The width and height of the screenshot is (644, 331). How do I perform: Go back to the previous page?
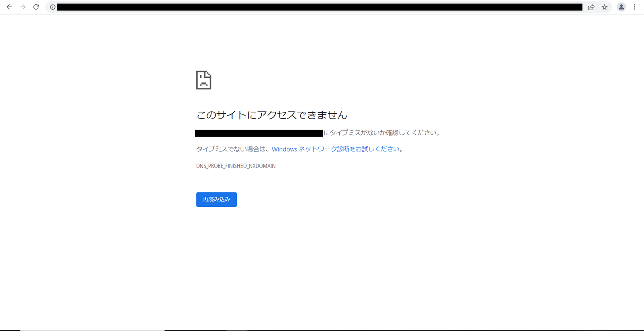coord(9,7)
